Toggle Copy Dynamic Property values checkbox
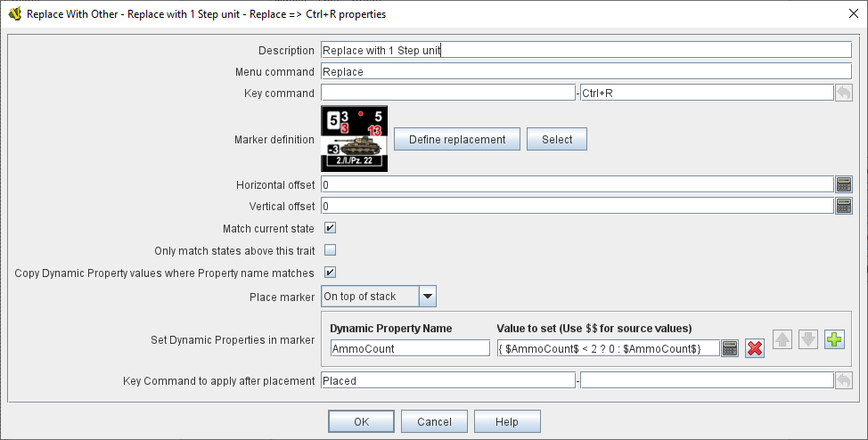Image resolution: width=868 pixels, height=440 pixels. pyautogui.click(x=330, y=273)
